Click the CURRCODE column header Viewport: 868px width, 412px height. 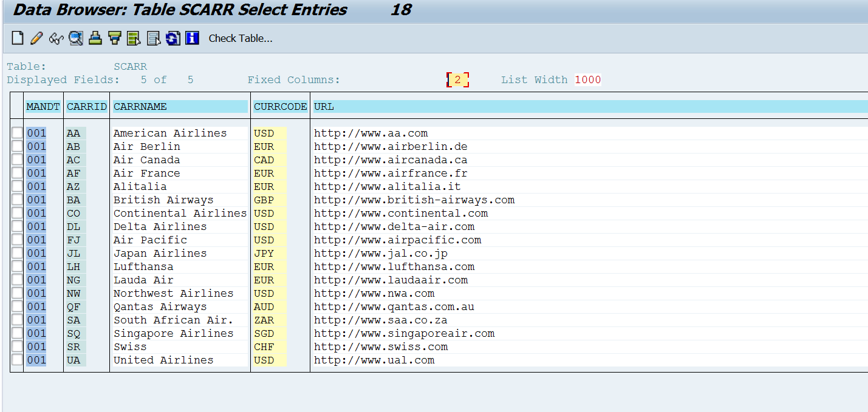(281, 106)
